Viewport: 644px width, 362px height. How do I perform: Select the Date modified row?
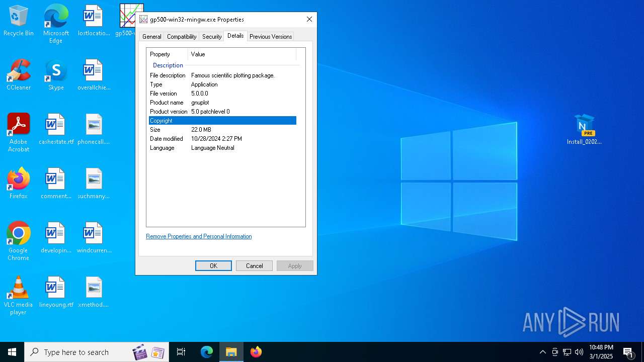[x=222, y=139]
